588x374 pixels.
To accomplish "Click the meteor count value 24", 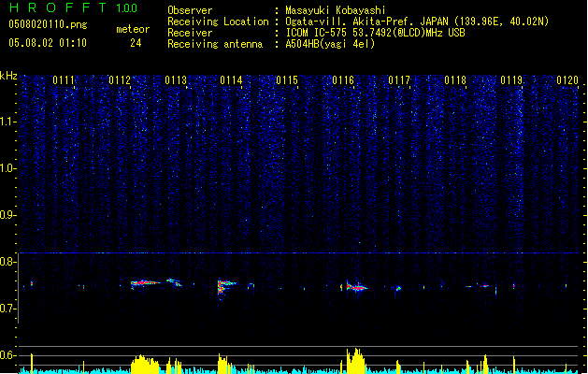I will pyautogui.click(x=136, y=43).
